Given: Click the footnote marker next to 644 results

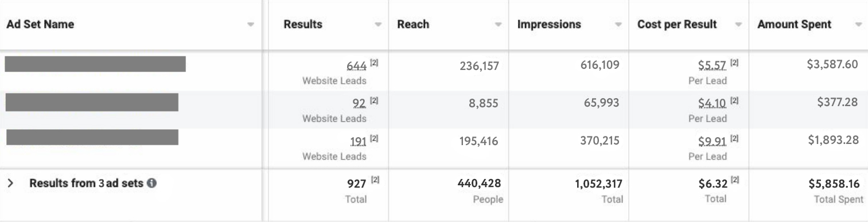Looking at the screenshot, I should coord(374,63).
